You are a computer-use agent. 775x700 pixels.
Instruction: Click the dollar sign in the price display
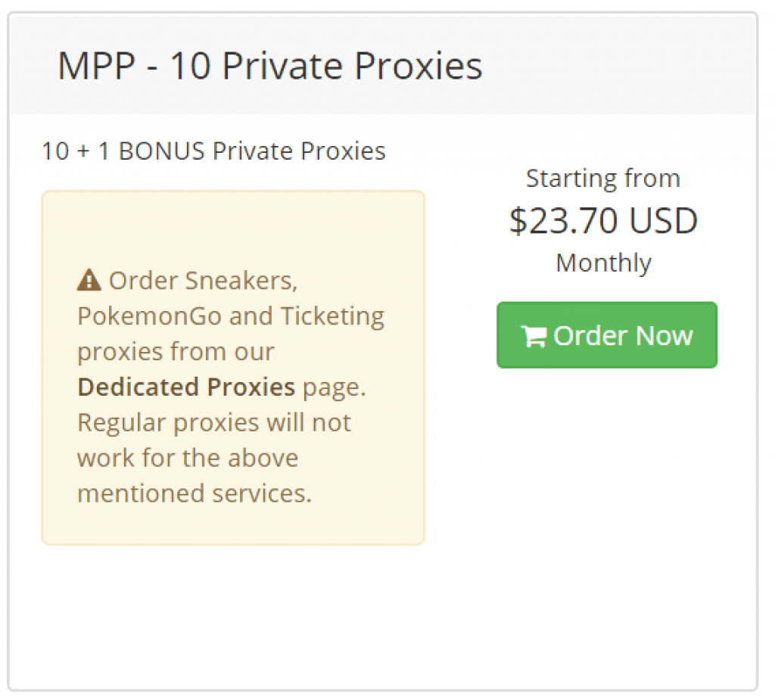click(x=518, y=220)
